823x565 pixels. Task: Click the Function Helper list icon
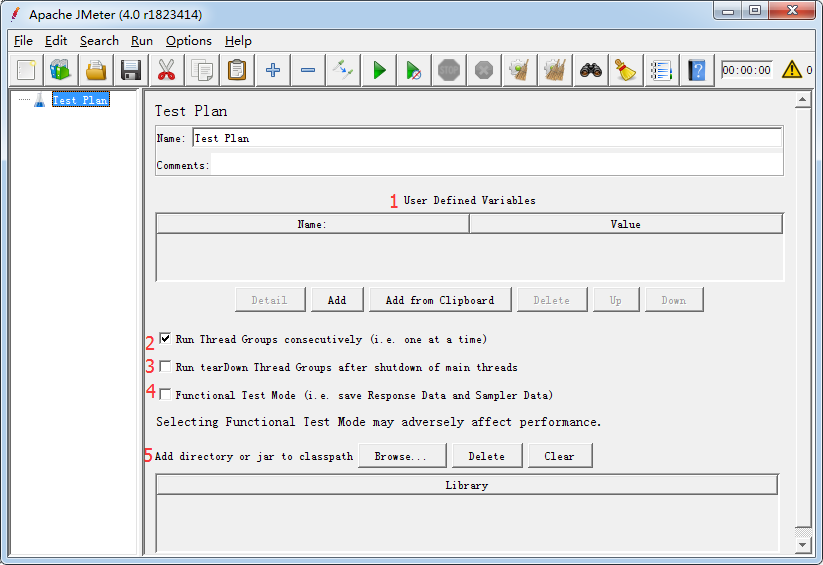point(661,70)
